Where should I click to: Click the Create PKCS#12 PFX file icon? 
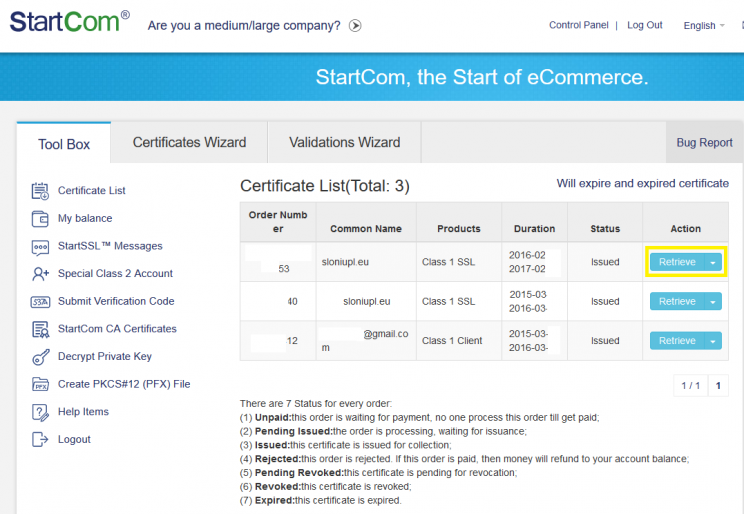point(40,384)
